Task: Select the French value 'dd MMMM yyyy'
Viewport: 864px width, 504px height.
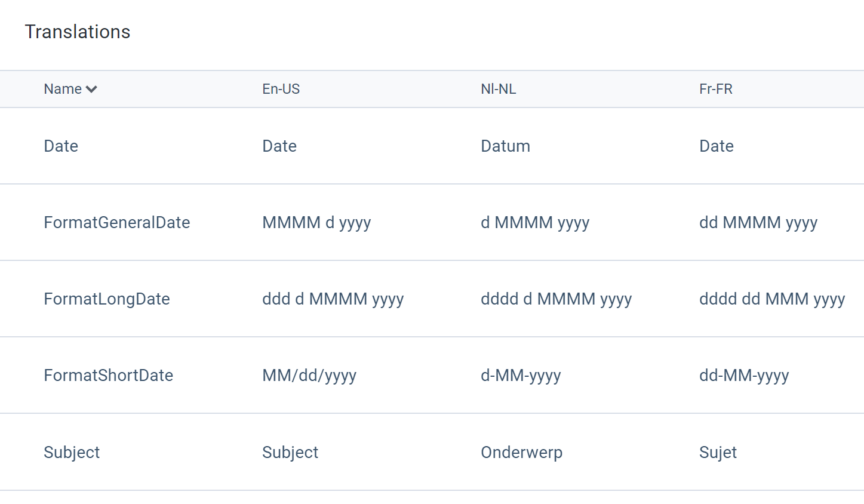Action: [x=758, y=223]
